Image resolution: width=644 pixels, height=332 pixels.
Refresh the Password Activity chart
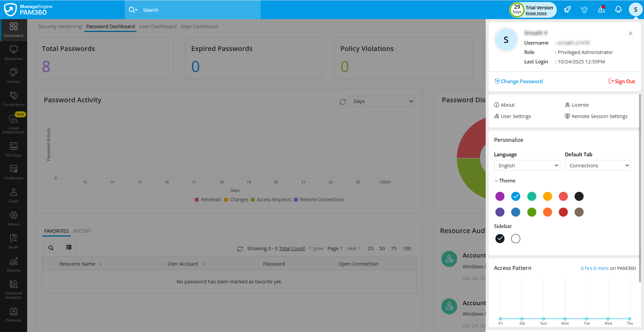click(x=342, y=102)
